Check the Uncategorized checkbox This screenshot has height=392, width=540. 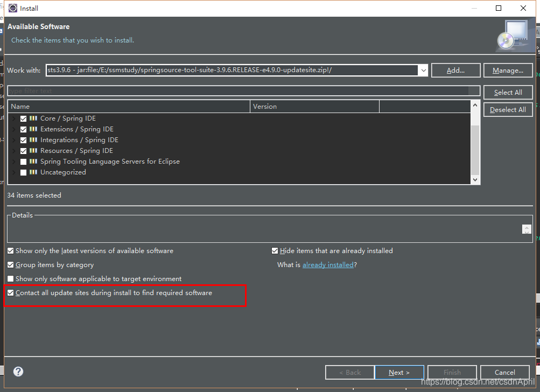[23, 172]
